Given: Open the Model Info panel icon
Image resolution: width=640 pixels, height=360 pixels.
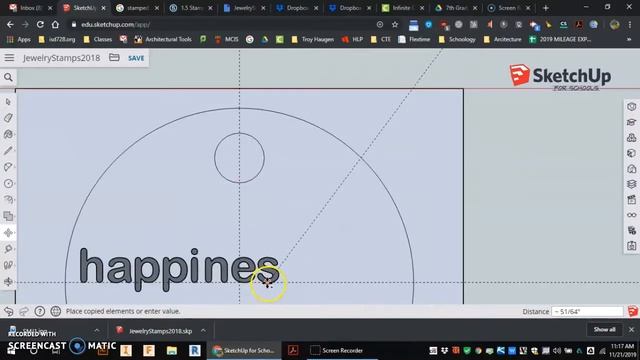Looking at the screenshot, I should tap(631, 246).
